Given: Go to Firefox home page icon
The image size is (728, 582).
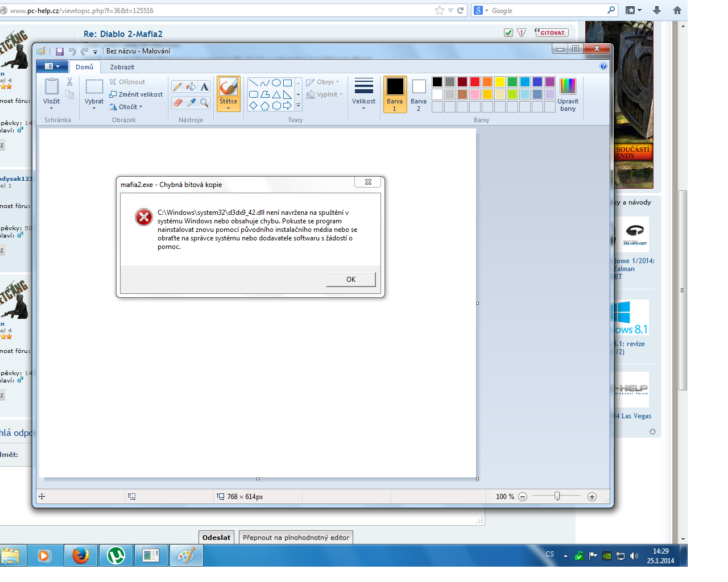Looking at the screenshot, I should coord(677,10).
